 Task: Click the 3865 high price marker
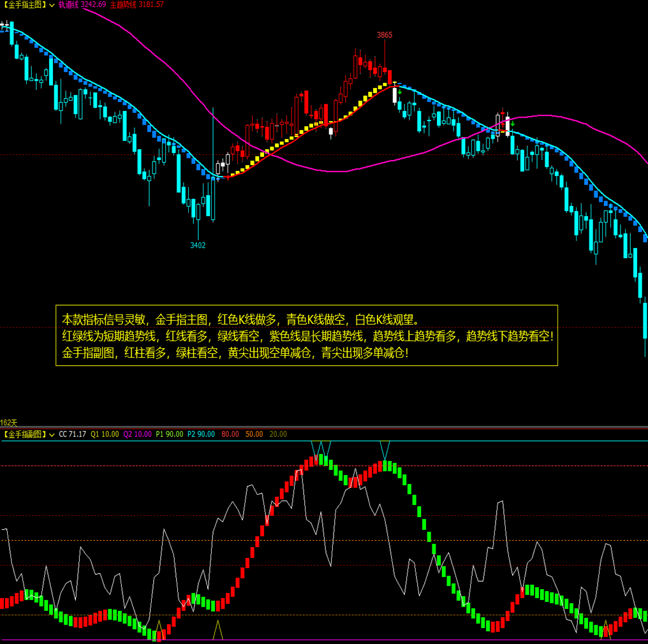pos(384,35)
